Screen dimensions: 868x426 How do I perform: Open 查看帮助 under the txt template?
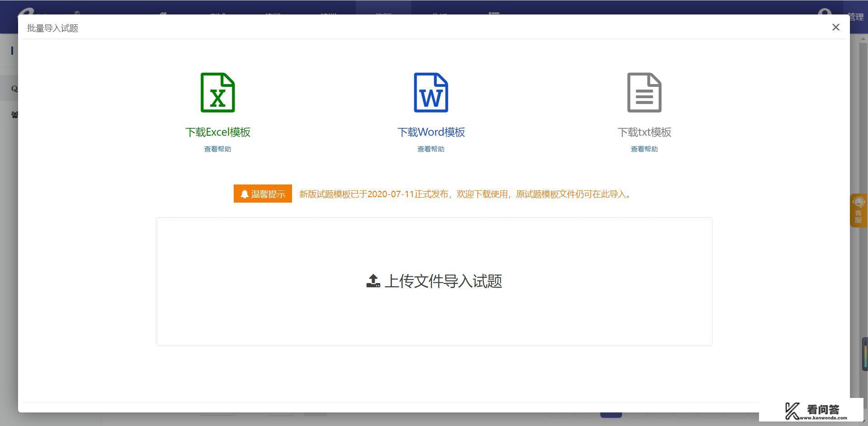[x=644, y=149]
